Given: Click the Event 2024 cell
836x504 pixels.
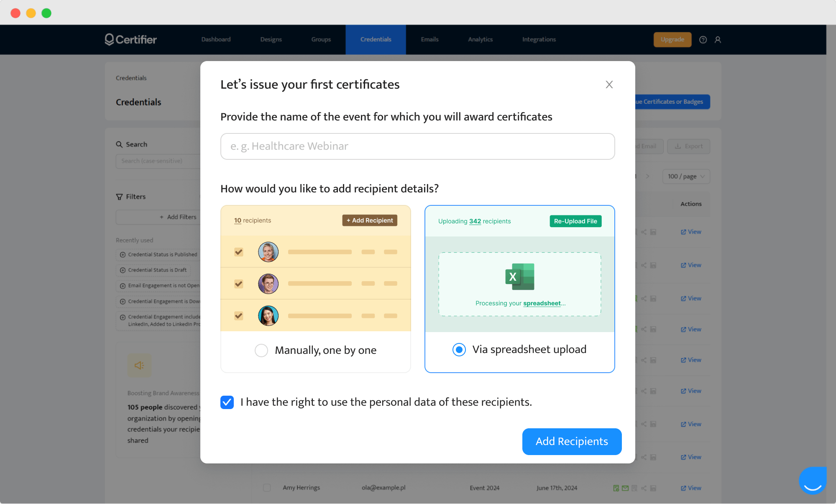Looking at the screenshot, I should 484,488.
